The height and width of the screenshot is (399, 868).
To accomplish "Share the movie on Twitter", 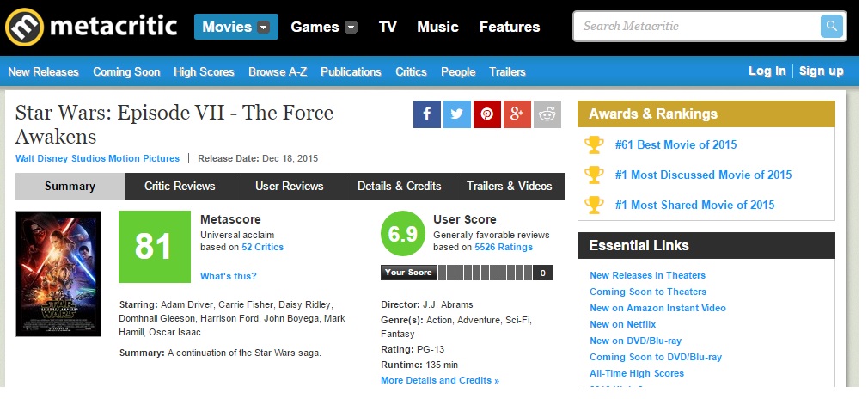I will pyautogui.click(x=456, y=114).
